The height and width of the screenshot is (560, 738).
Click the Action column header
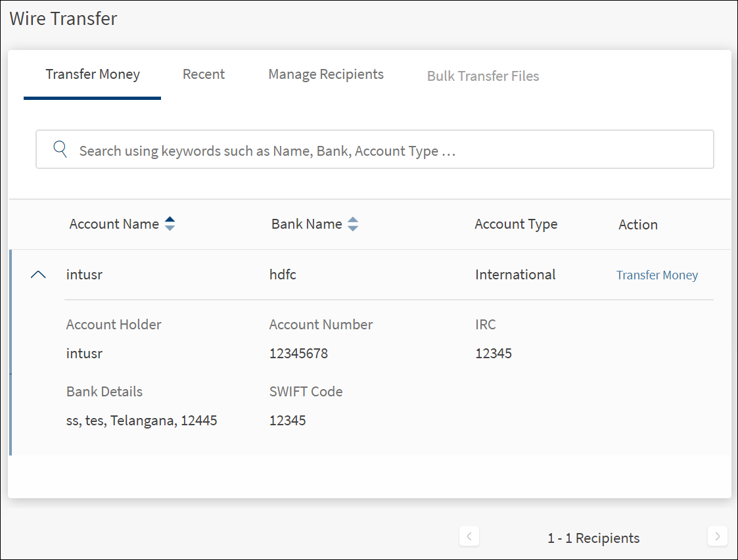(x=637, y=225)
